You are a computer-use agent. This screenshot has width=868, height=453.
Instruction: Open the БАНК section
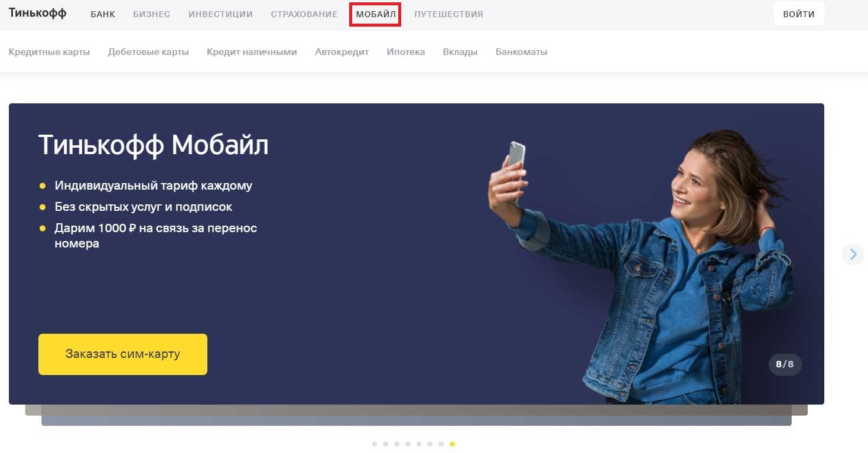pos(103,14)
